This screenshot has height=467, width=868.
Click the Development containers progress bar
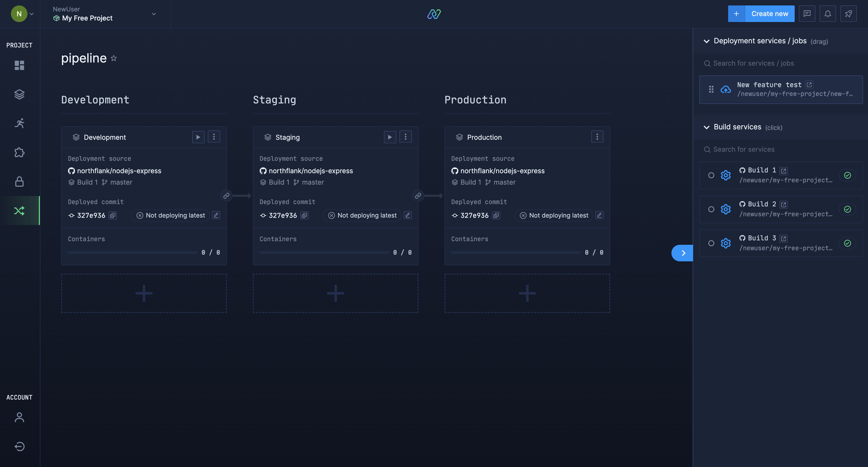click(132, 252)
